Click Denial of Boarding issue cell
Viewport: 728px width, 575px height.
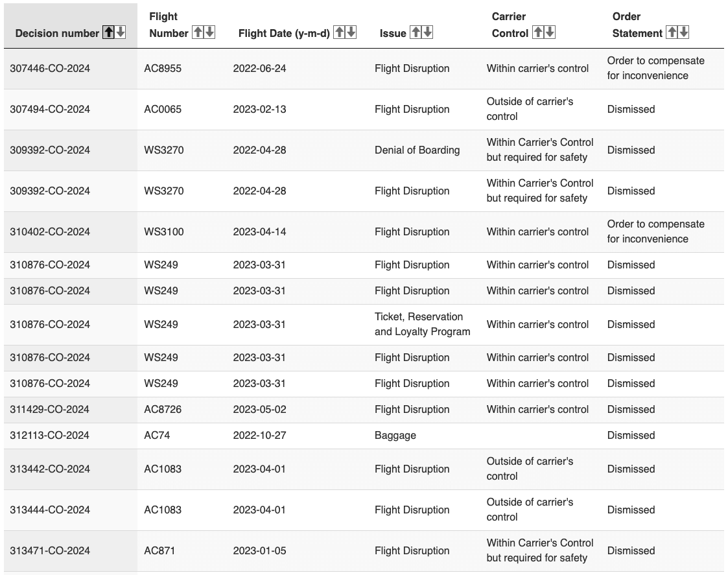pyautogui.click(x=417, y=150)
